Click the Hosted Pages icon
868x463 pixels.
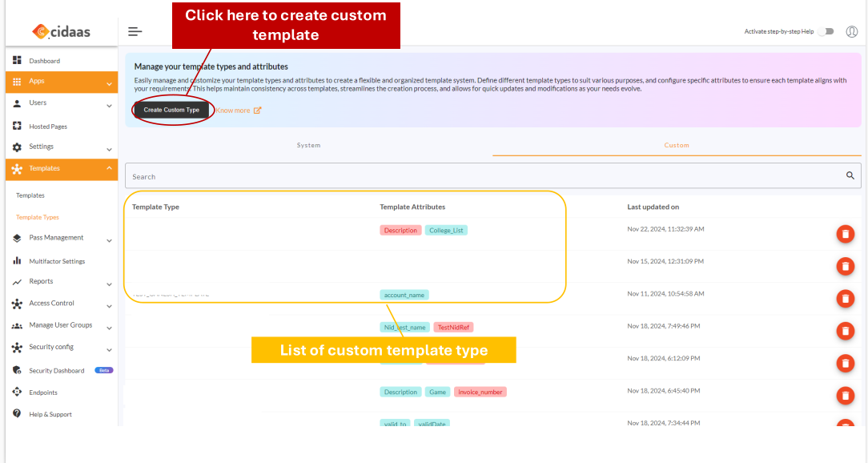click(17, 125)
